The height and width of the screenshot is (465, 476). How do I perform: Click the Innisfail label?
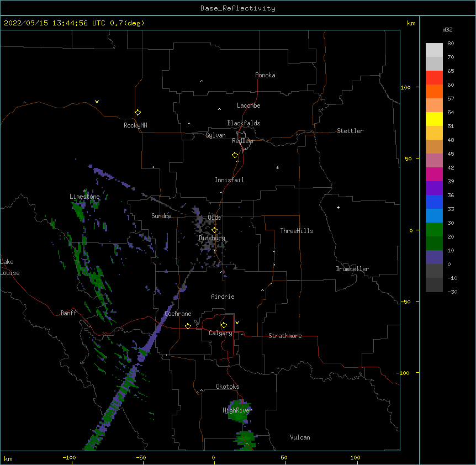(x=229, y=180)
